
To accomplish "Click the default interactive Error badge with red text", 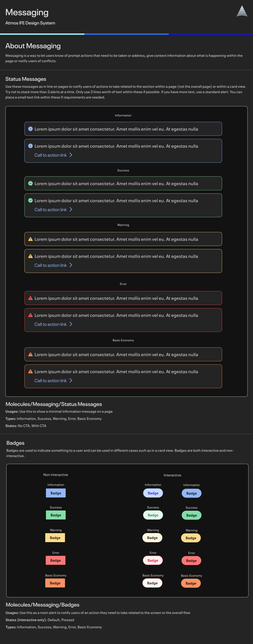I will [153, 560].
